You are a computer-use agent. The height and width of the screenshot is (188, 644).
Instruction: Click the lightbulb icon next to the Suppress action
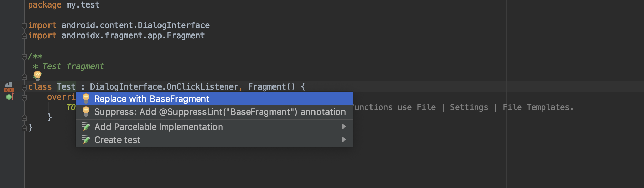(x=86, y=111)
